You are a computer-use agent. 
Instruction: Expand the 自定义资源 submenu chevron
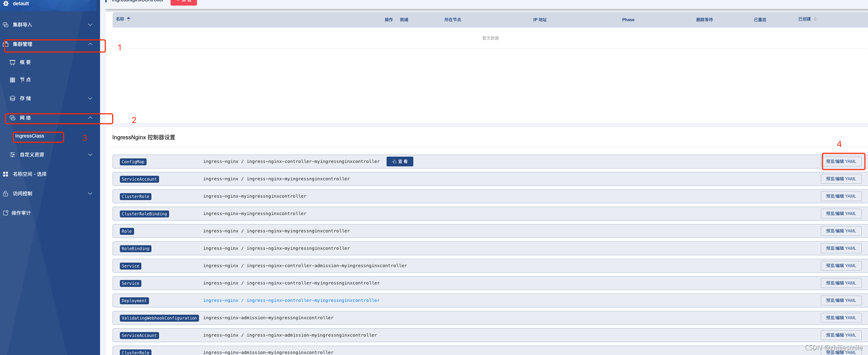[90, 155]
